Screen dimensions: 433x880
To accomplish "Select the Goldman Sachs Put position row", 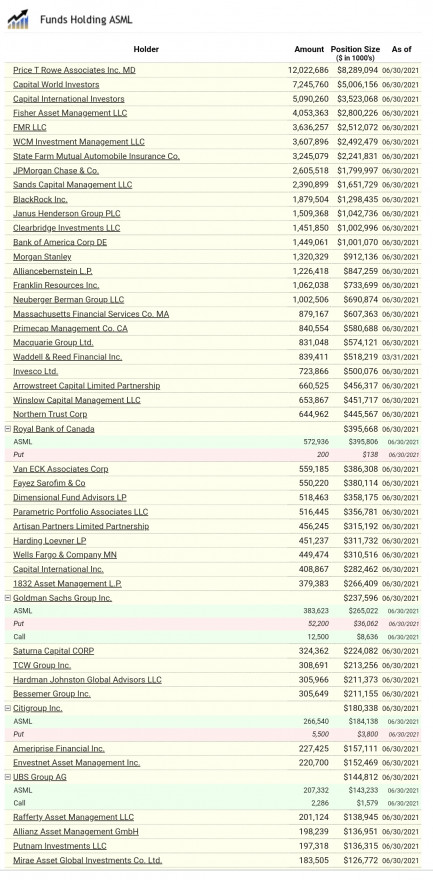I will [213, 624].
